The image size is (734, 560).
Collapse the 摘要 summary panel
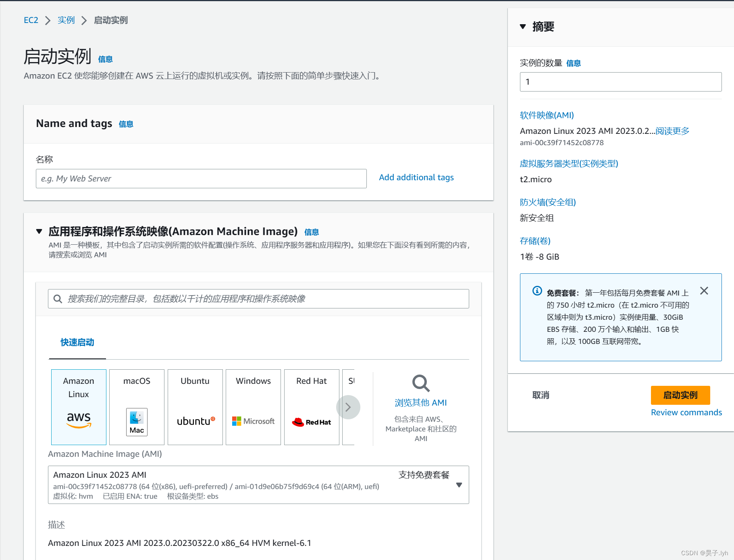click(523, 27)
